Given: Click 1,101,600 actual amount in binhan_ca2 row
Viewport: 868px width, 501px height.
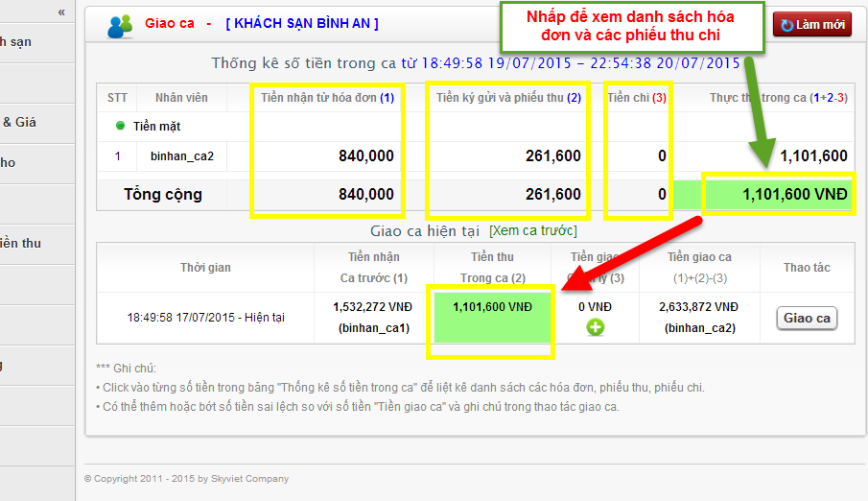Looking at the screenshot, I should tap(812, 155).
